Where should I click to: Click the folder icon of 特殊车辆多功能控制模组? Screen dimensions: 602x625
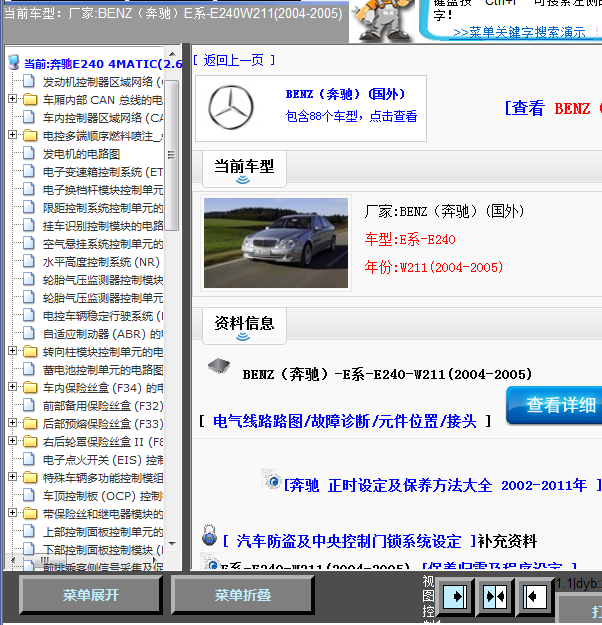point(30,478)
